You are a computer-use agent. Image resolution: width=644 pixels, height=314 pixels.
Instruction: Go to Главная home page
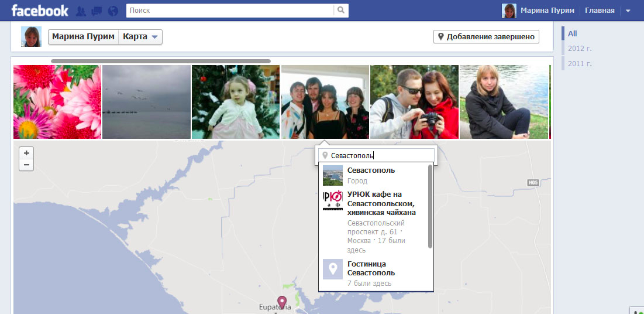click(x=600, y=11)
